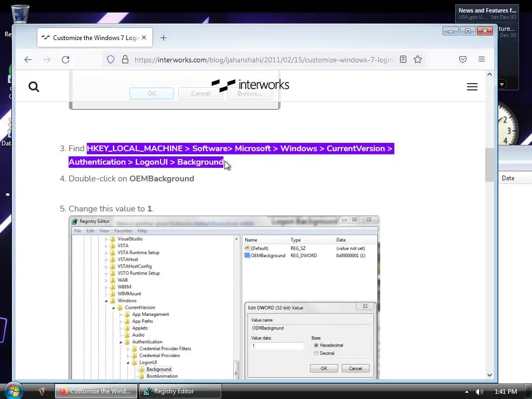Viewport: 532px width, 399px height.
Task: Click 'Change this value to 1' text
Action: click(x=111, y=209)
